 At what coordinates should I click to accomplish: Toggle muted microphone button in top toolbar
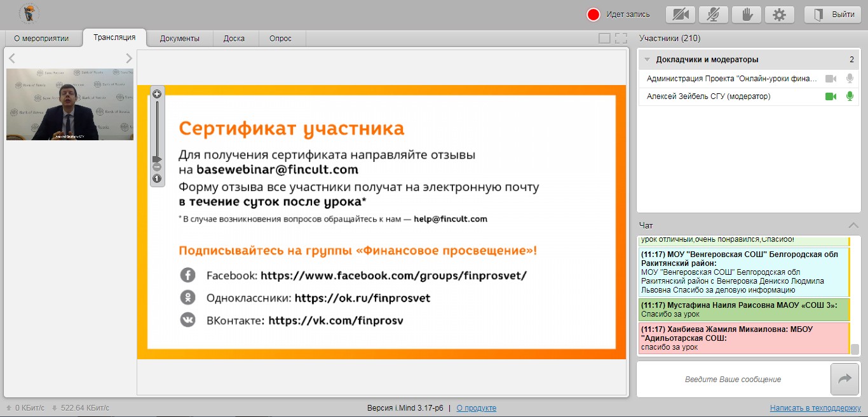714,15
